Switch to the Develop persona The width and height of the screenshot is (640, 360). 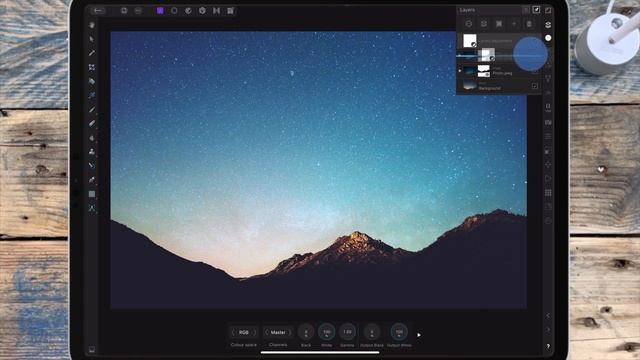pyautogui.click(x=202, y=11)
